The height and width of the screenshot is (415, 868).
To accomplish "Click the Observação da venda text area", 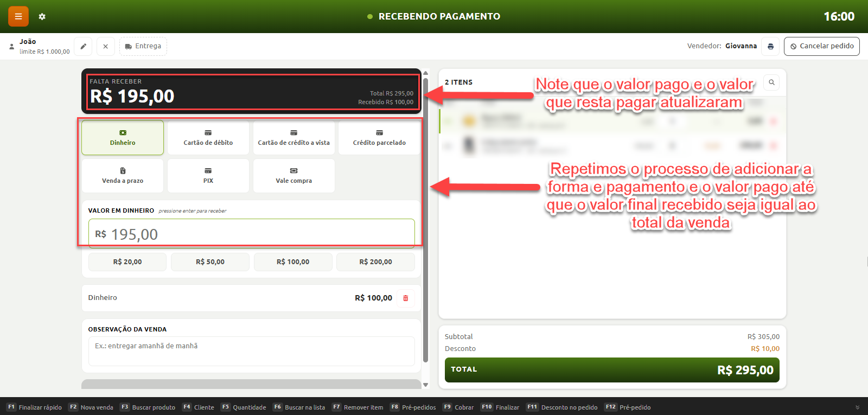I will (x=252, y=351).
